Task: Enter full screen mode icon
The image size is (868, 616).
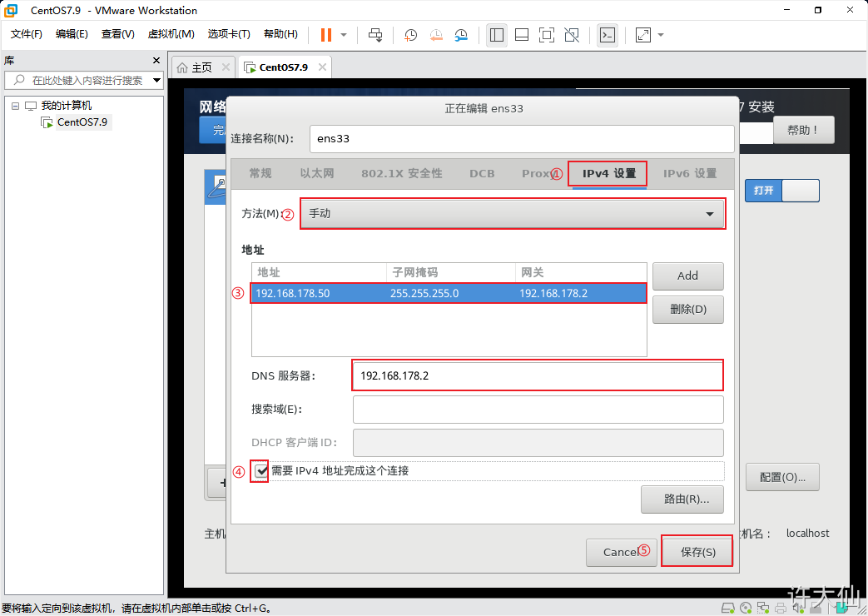Action: (547, 35)
